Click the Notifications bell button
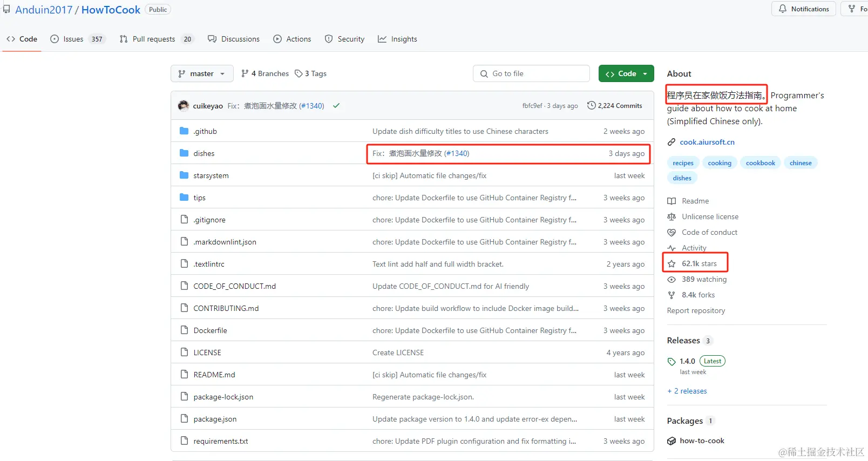Viewport: 868px width, 461px height. click(804, 9)
